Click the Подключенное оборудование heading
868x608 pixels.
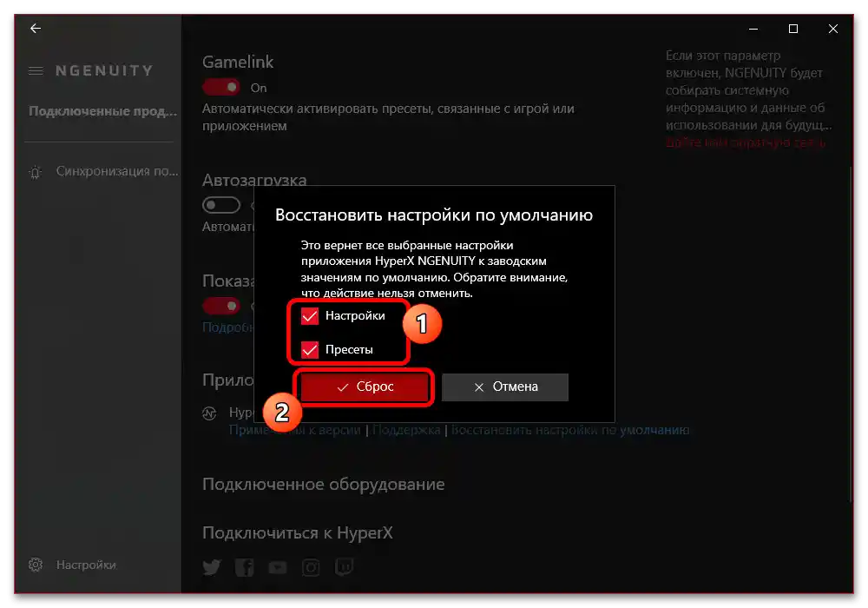pos(323,484)
